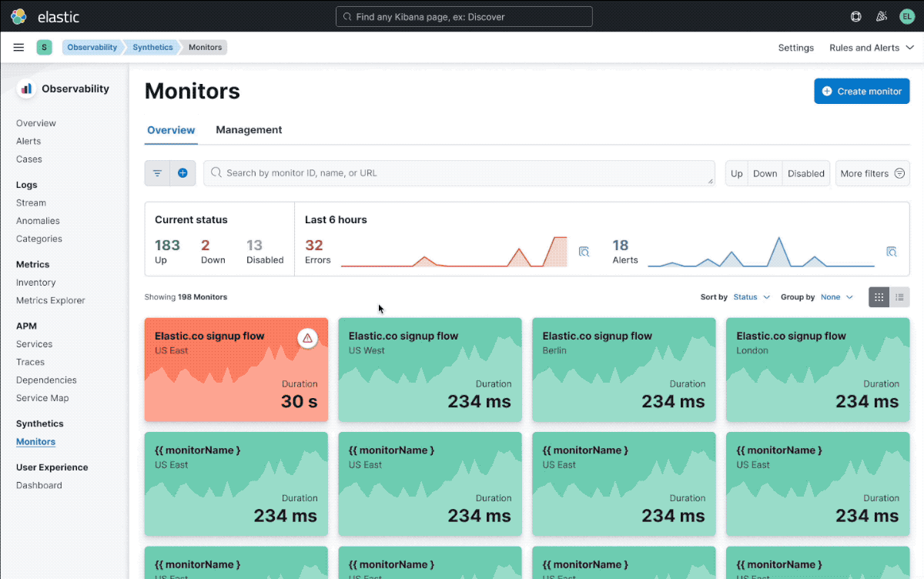Viewport: 924px width, 579px height.
Task: Open the hamburger navigation menu
Action: click(x=18, y=48)
